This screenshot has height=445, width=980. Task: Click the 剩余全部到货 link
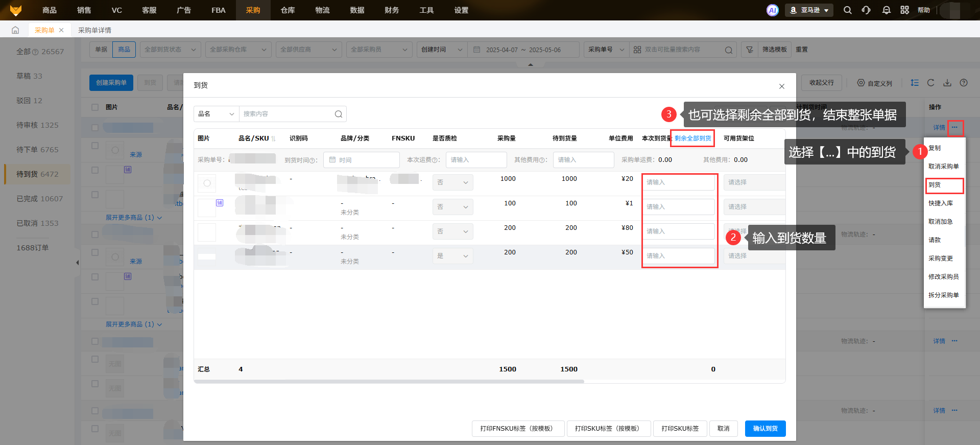tap(692, 138)
